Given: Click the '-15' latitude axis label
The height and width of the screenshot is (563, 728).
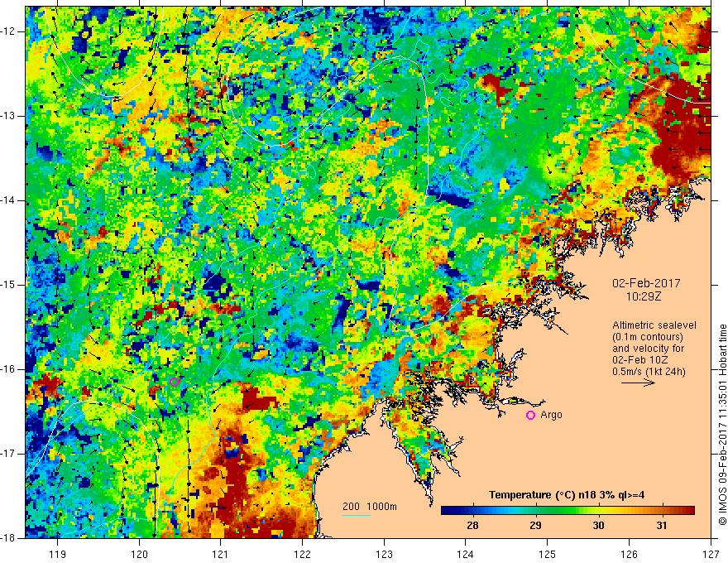Looking at the screenshot, I should pyautogui.click(x=9, y=285).
